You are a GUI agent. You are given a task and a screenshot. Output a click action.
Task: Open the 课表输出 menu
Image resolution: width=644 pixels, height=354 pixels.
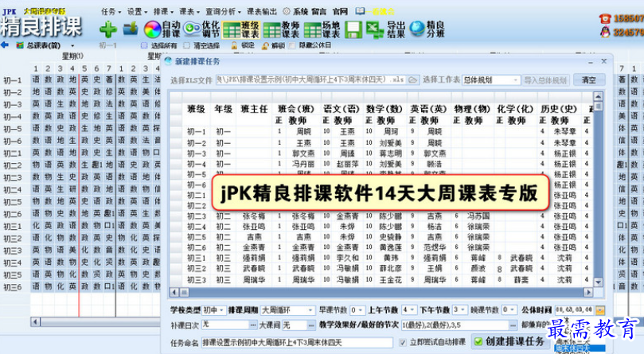click(262, 11)
